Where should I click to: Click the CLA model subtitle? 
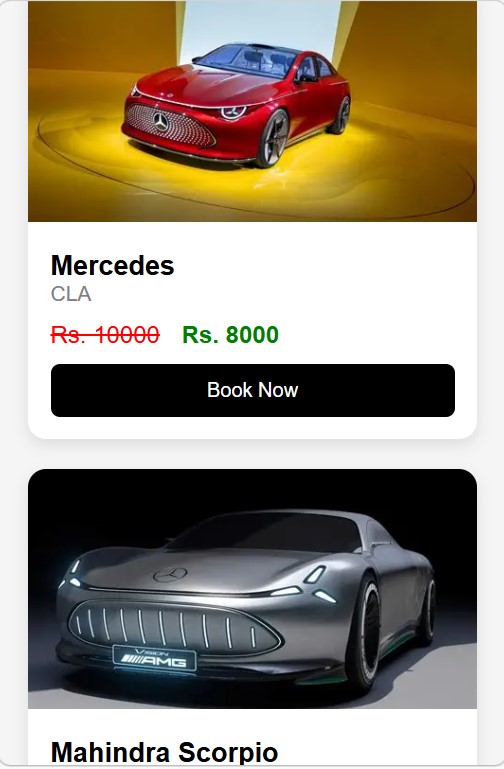(71, 294)
